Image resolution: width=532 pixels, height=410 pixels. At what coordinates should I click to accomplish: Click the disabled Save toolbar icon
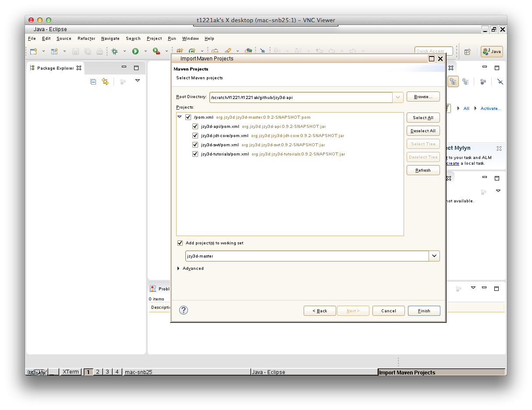pos(75,51)
